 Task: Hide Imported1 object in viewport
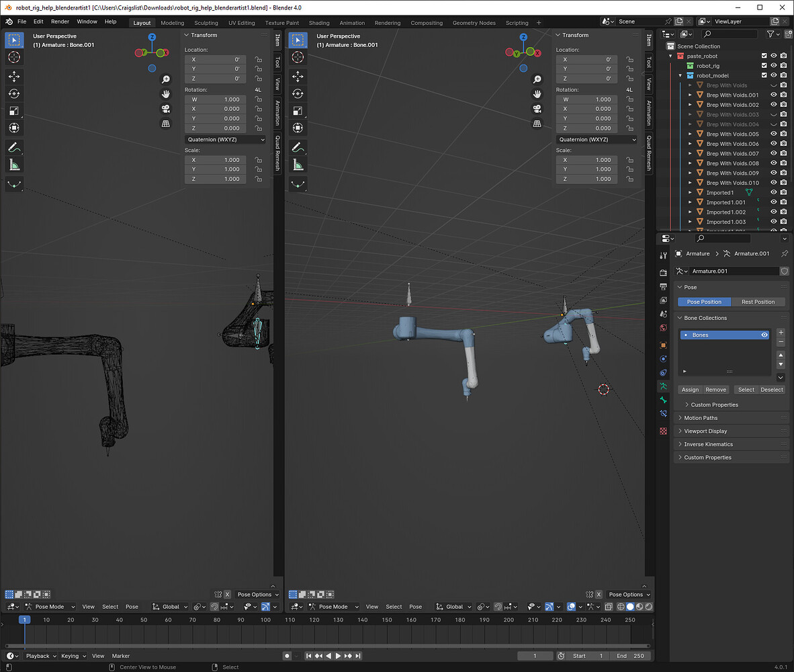[774, 192]
